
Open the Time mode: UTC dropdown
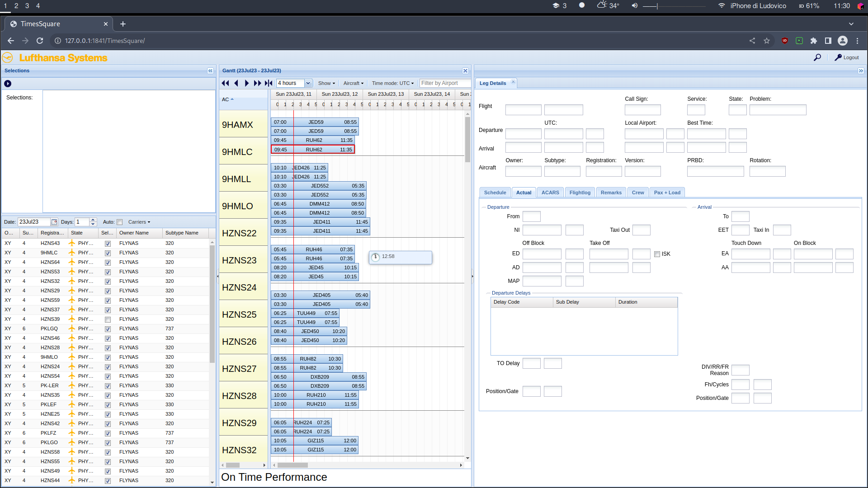(392, 83)
